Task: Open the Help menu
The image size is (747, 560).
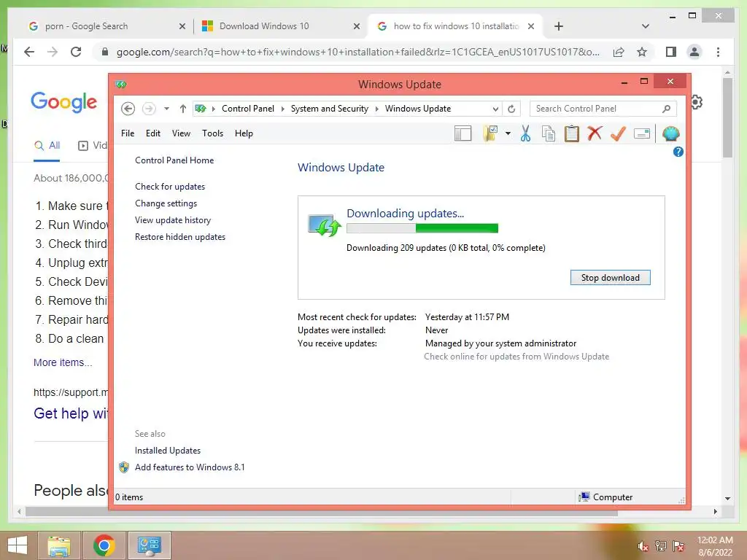Action: (x=244, y=133)
